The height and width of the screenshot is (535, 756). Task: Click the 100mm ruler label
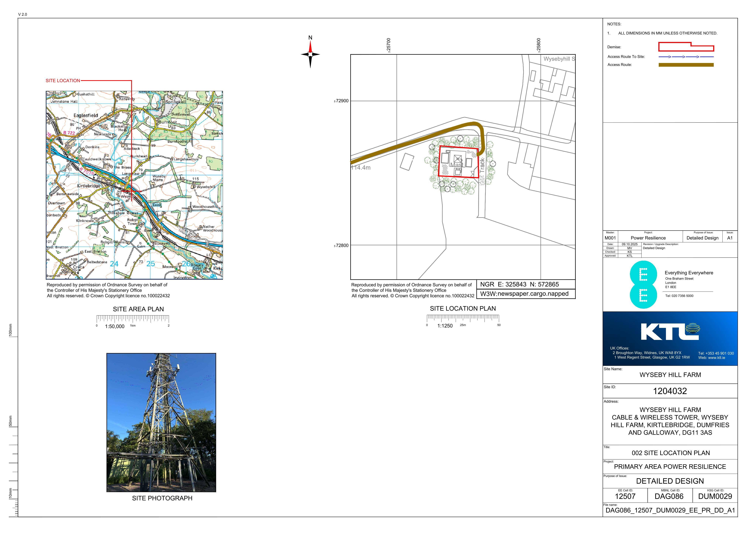coord(11,330)
